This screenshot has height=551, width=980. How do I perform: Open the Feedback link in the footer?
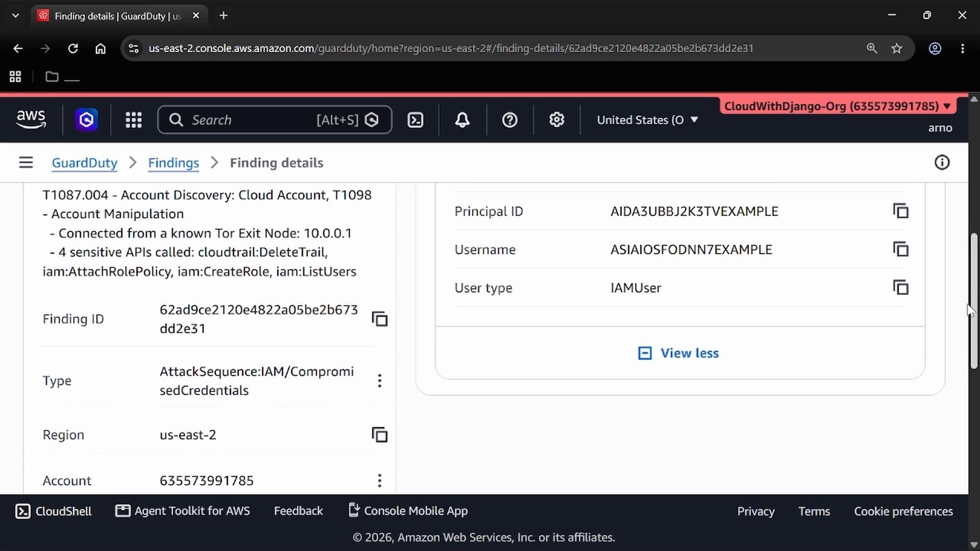click(299, 511)
